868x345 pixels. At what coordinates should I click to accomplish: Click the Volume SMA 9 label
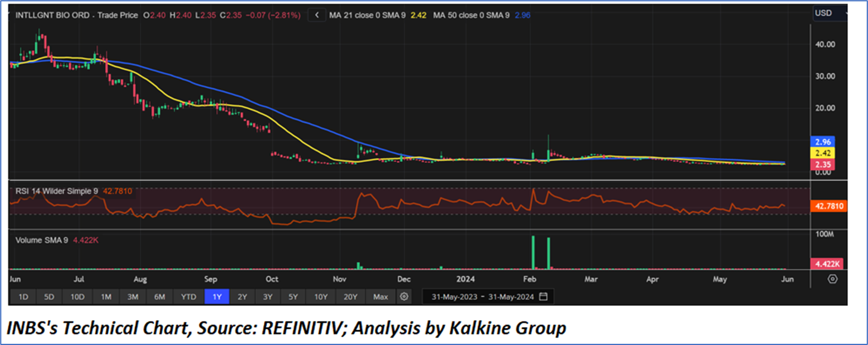(40, 240)
